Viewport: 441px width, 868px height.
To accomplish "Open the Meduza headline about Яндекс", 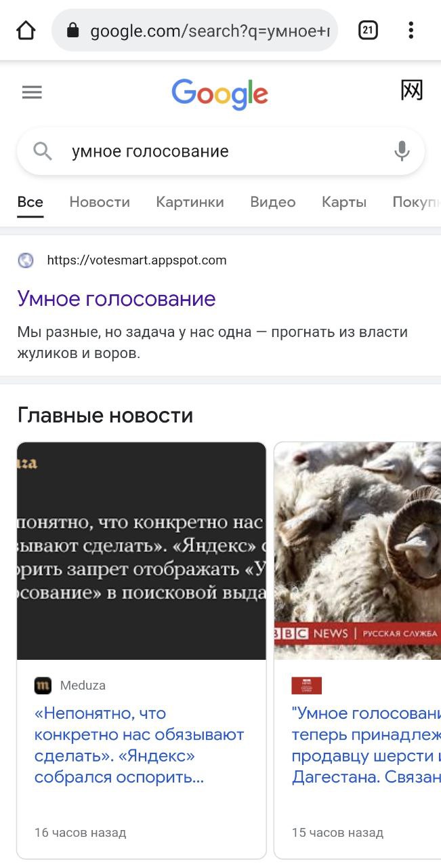I will [x=140, y=745].
